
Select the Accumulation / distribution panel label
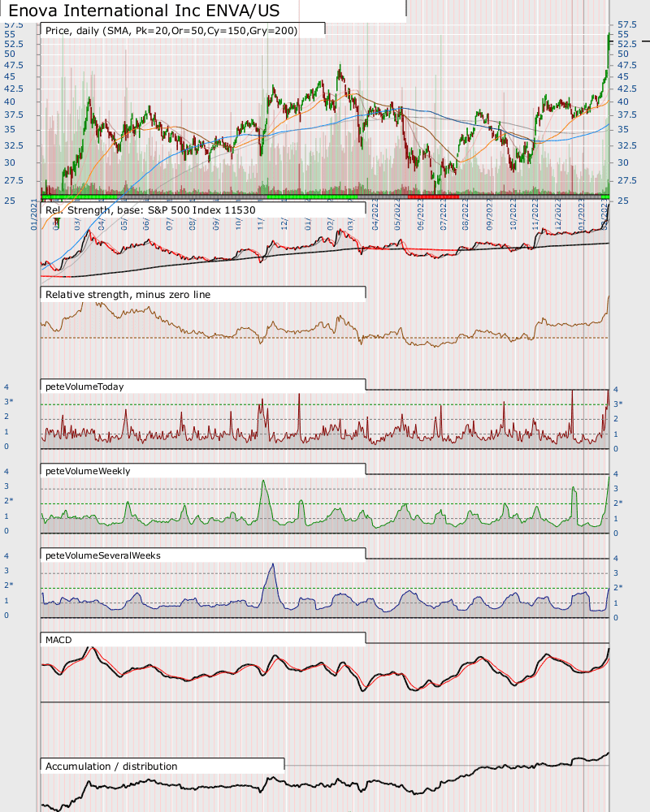tap(111, 766)
